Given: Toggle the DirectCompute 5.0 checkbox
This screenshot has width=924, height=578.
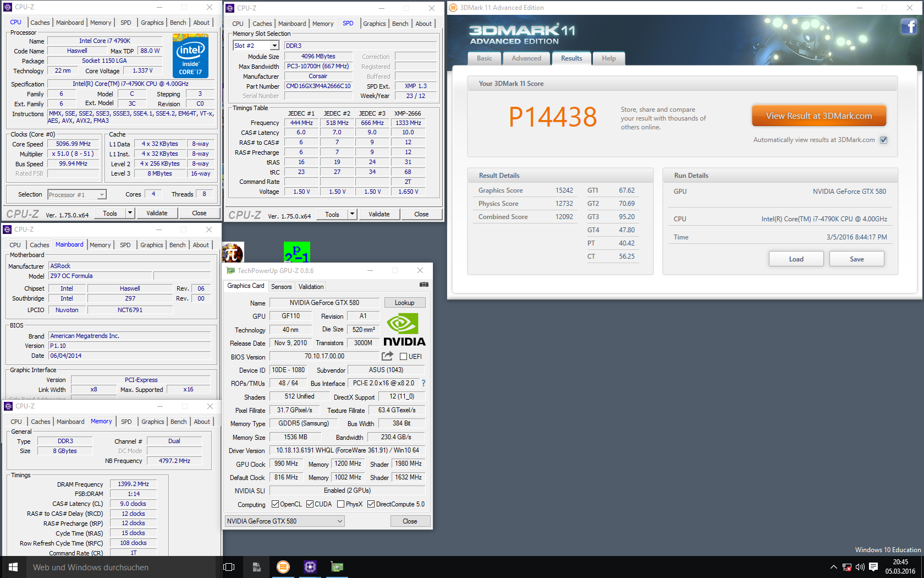Looking at the screenshot, I should click(x=371, y=504).
